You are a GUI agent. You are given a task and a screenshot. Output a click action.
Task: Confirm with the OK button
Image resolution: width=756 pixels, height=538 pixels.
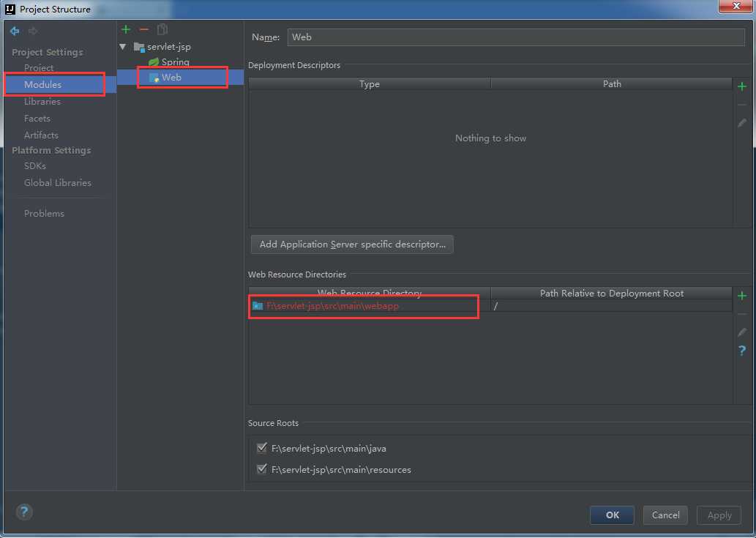point(612,515)
